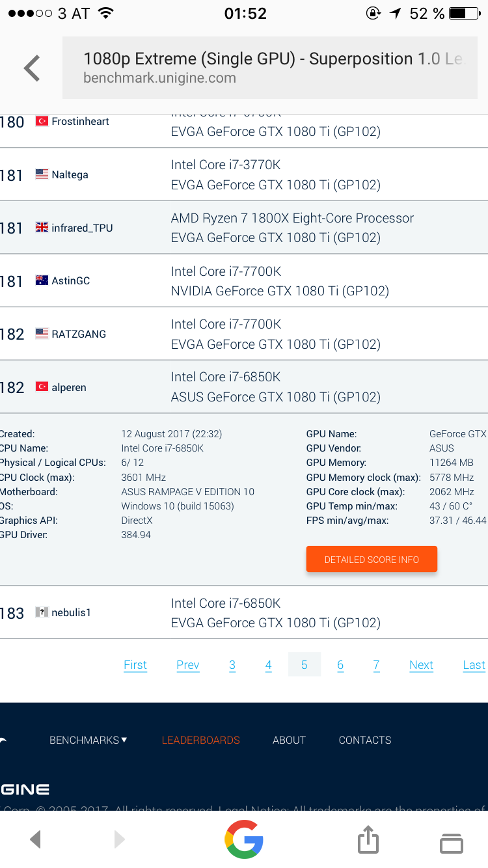Select DirectX graphics API value
The image size is (488, 868).
pos(137,521)
